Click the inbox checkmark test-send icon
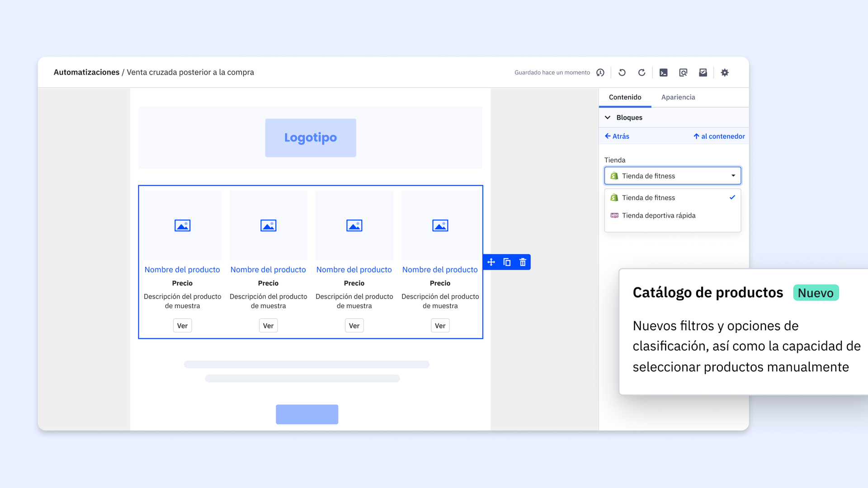 pos(703,72)
